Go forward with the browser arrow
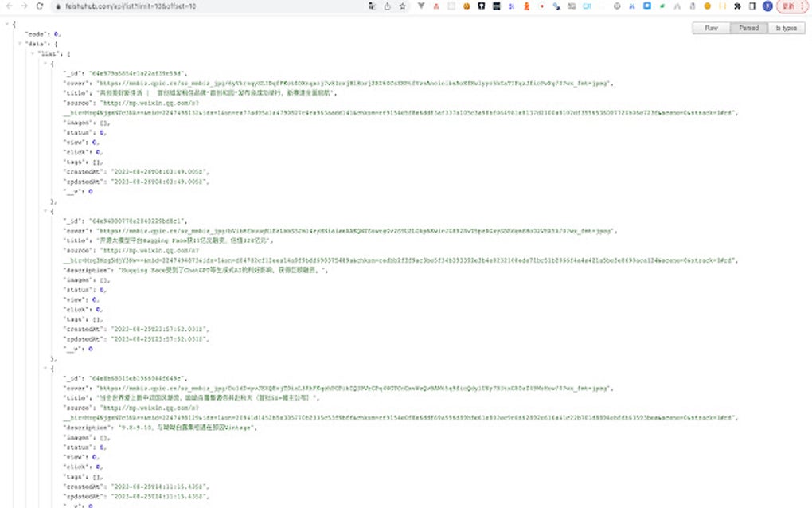Viewport: 812px width, 508px height. coord(25,6)
